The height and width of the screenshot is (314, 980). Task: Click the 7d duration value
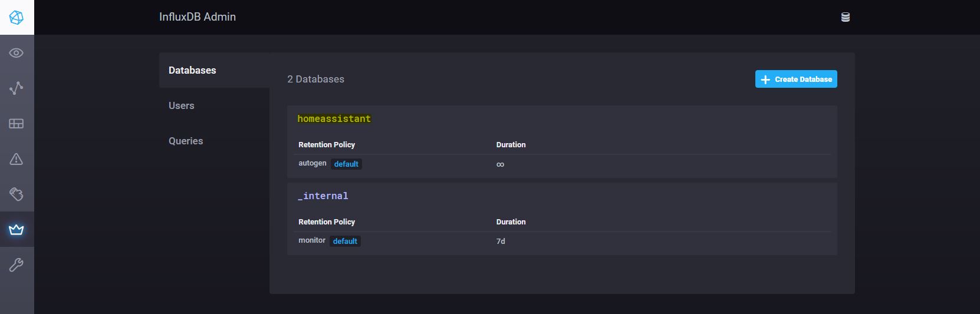pos(501,242)
